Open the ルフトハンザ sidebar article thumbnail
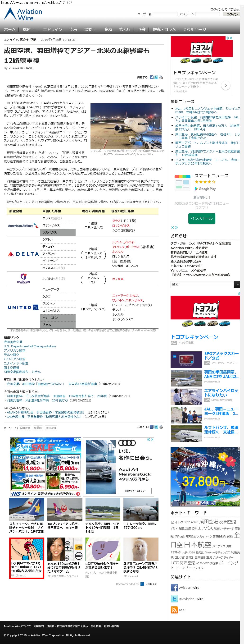This screenshot has width=244, height=644. click(x=186, y=434)
